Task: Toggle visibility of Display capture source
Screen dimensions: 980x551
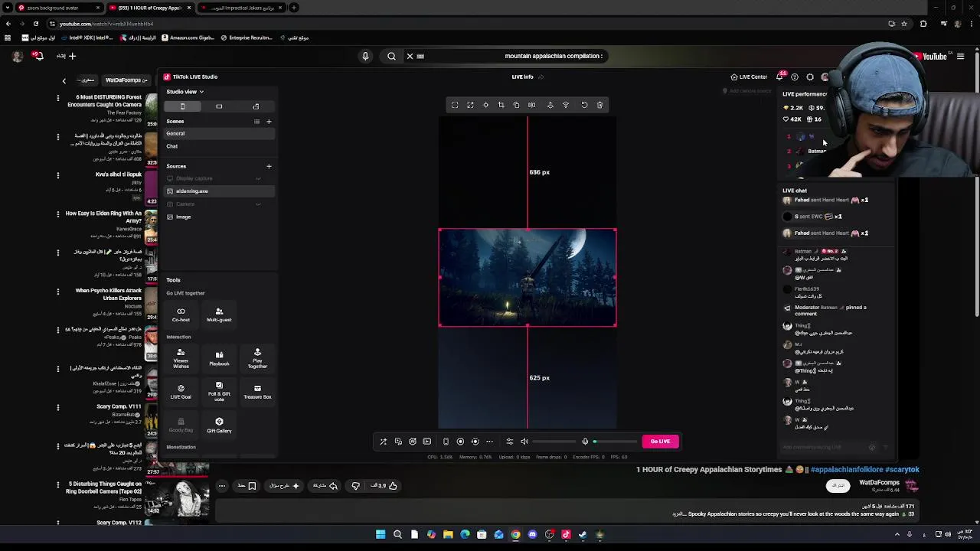Action: [258, 178]
